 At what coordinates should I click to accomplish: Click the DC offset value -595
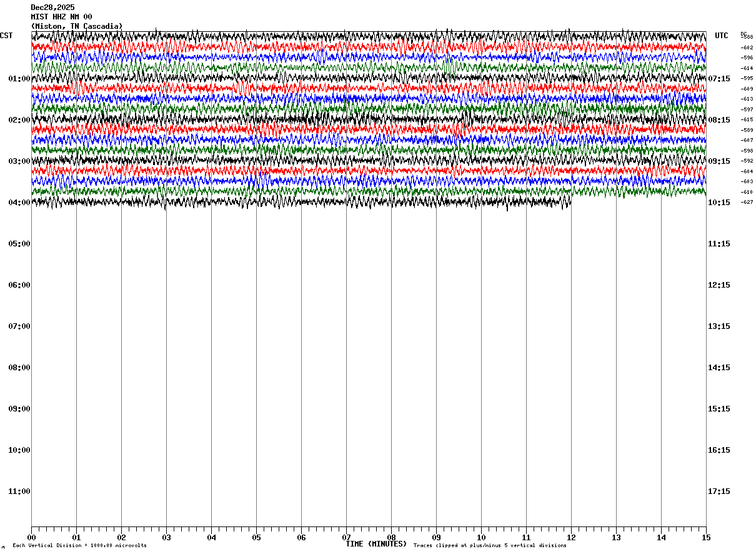point(747,79)
